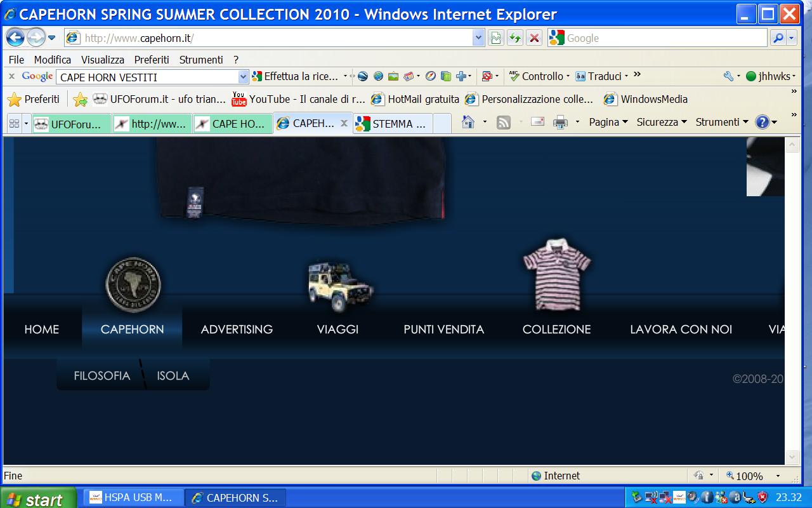
Task: Open the Modifica menu
Action: (x=53, y=60)
